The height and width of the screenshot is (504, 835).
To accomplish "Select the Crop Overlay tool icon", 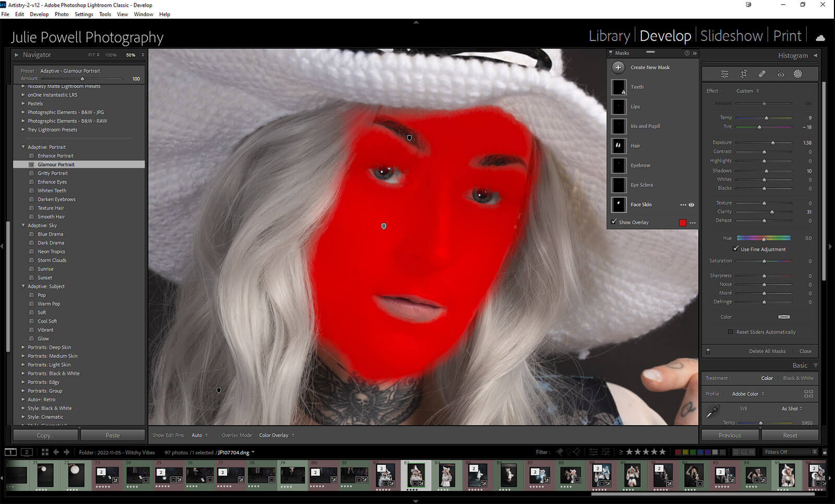I will tap(744, 74).
